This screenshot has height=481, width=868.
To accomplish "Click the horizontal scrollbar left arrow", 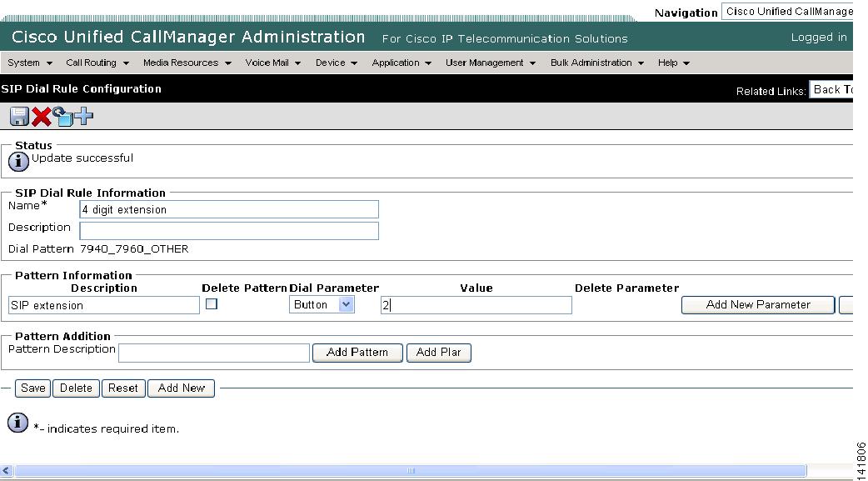I will click(x=6, y=471).
